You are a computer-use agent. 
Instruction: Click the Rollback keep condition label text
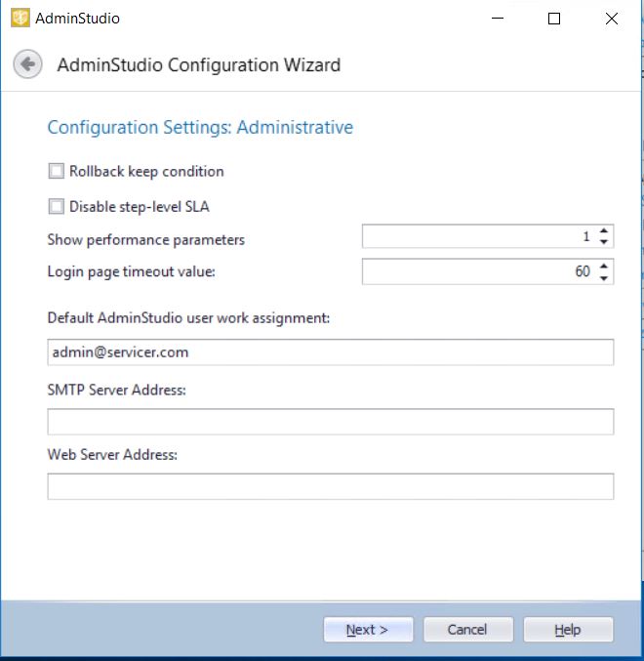146,171
